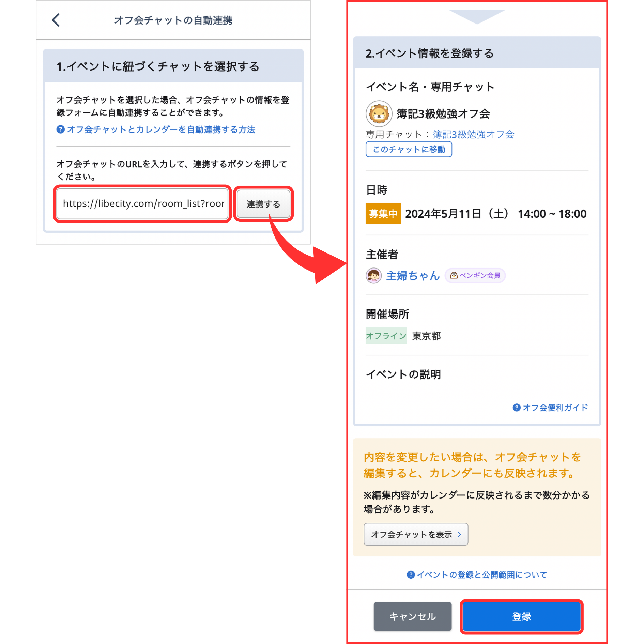
Task: Open イベントの登録と公開範囲について link
Action: coord(481,575)
